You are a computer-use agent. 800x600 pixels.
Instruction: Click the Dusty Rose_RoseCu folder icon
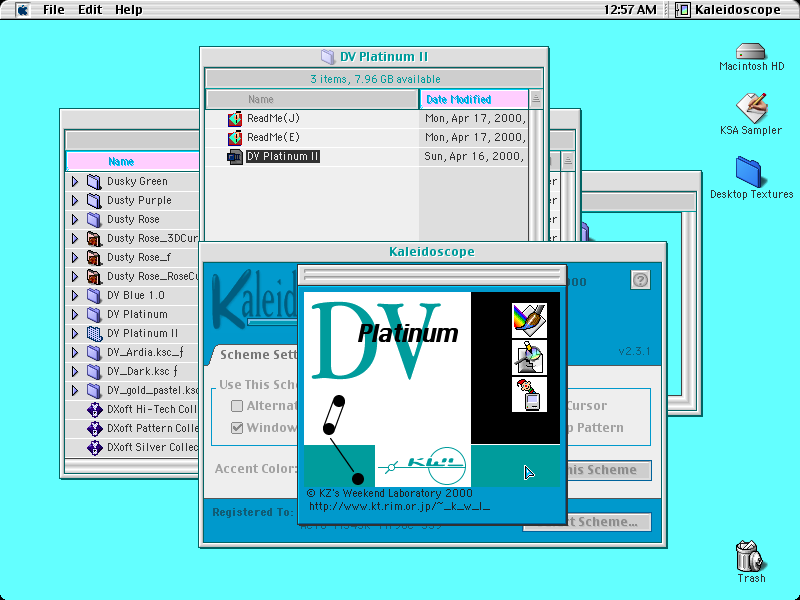click(x=94, y=277)
